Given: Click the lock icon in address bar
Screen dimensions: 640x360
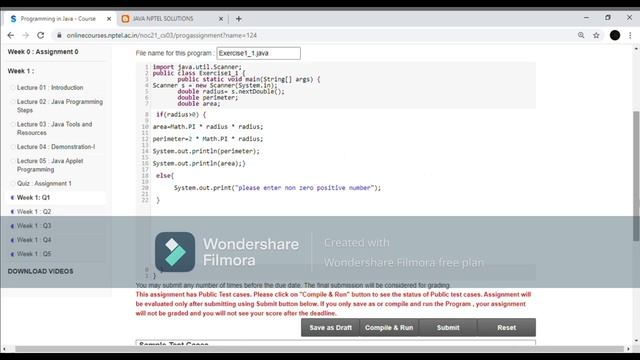Looking at the screenshot, I should (59, 36).
